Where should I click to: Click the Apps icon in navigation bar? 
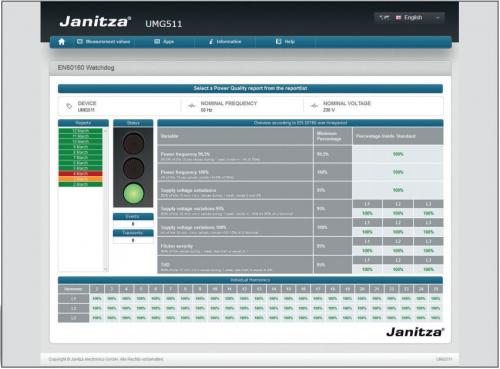click(x=157, y=42)
